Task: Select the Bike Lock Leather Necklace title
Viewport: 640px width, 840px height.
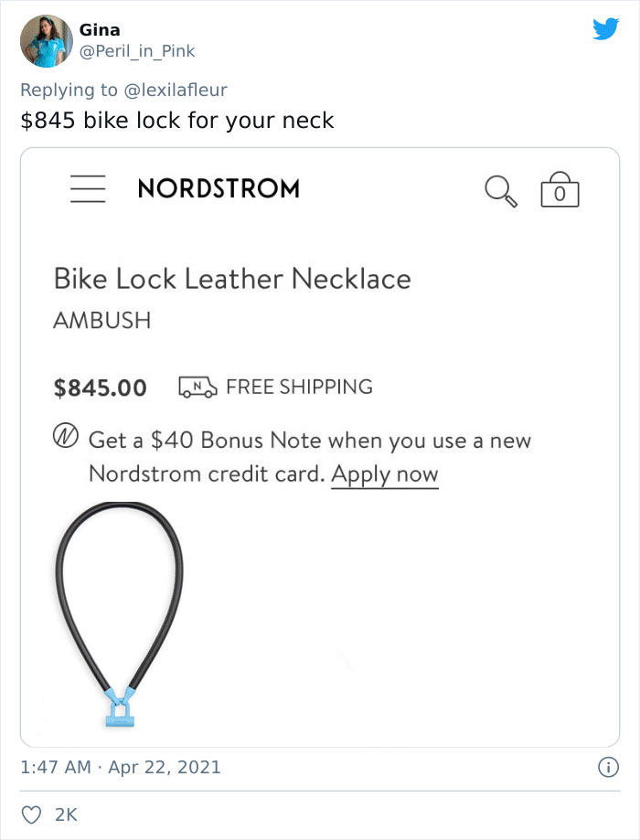Action: click(x=231, y=279)
